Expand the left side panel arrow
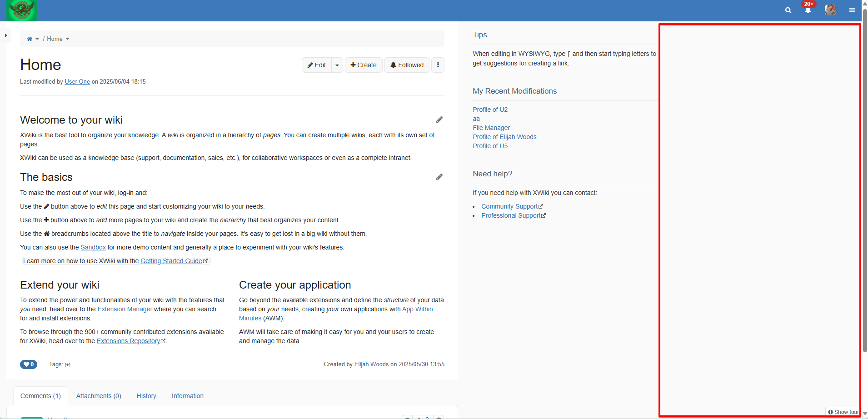The width and height of the screenshot is (868, 419). click(x=5, y=35)
